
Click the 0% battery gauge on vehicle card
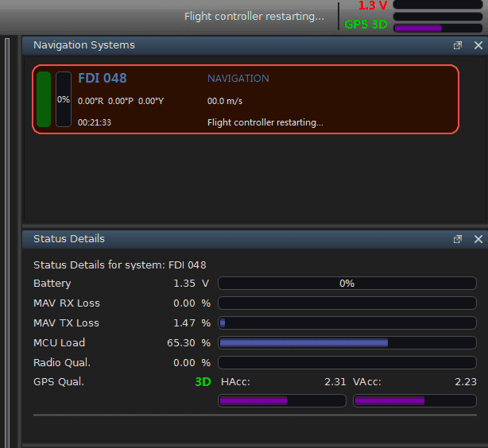pos(64,99)
